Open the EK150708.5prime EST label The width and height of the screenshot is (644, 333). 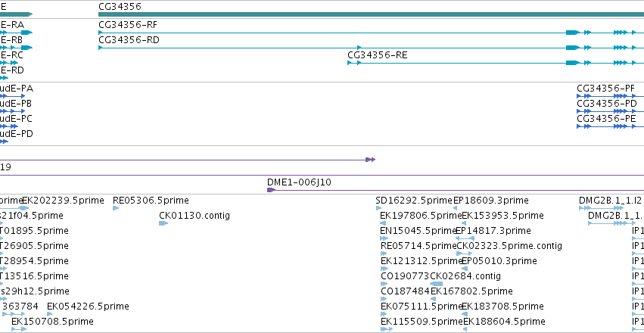pos(52,322)
